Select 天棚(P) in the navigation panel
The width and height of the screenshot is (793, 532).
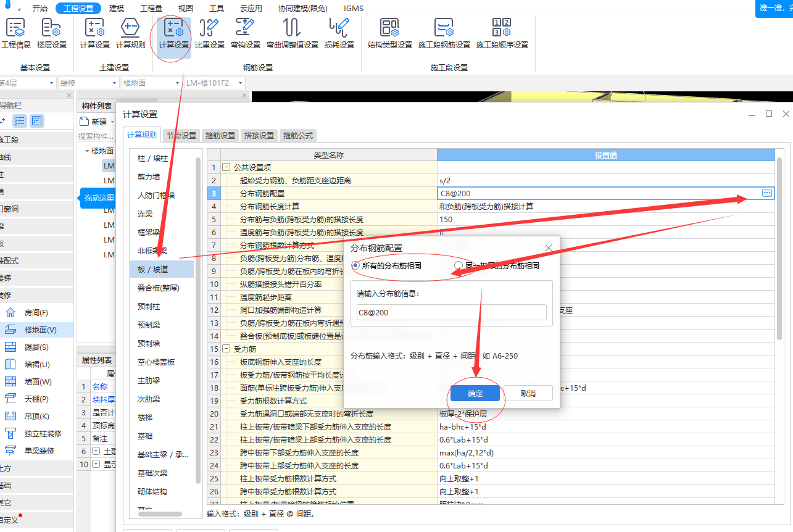(x=37, y=399)
